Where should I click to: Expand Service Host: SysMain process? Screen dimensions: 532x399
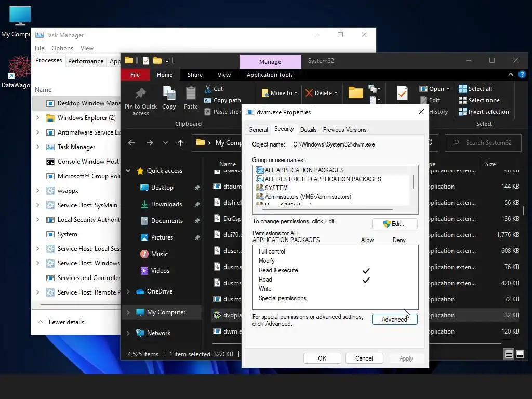point(37,205)
